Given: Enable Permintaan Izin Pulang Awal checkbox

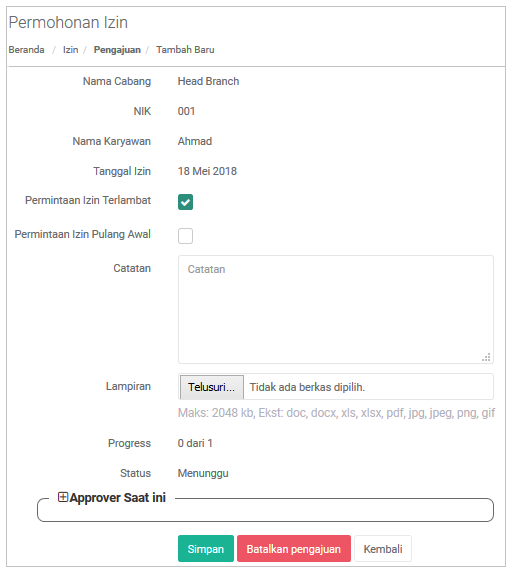Looking at the screenshot, I should [185, 236].
